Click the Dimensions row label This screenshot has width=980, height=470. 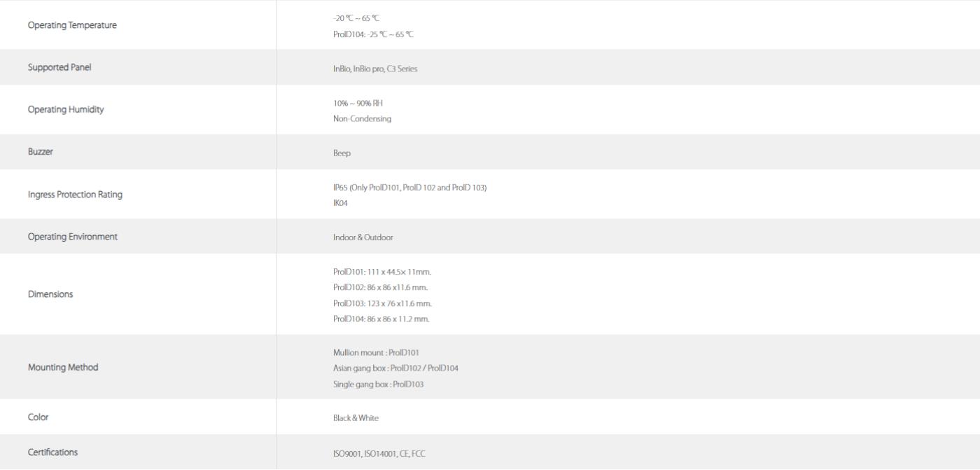pyautogui.click(x=50, y=294)
